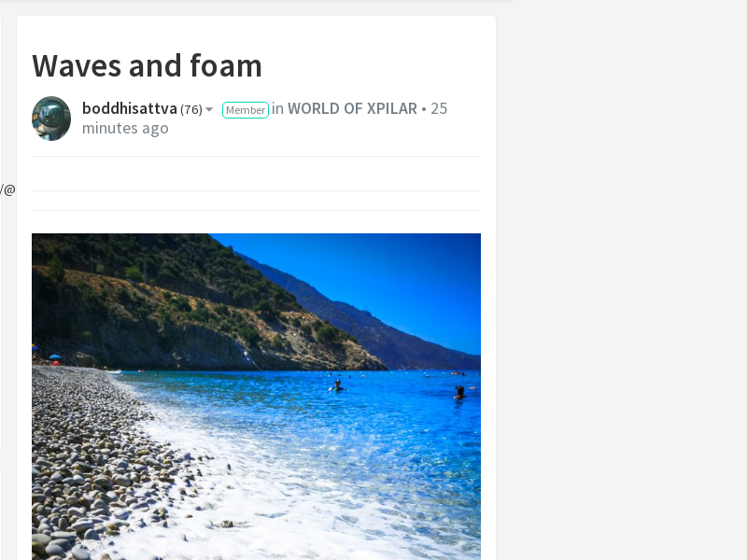Click the reputation score (76)
The width and height of the screenshot is (747, 560).
tap(191, 109)
